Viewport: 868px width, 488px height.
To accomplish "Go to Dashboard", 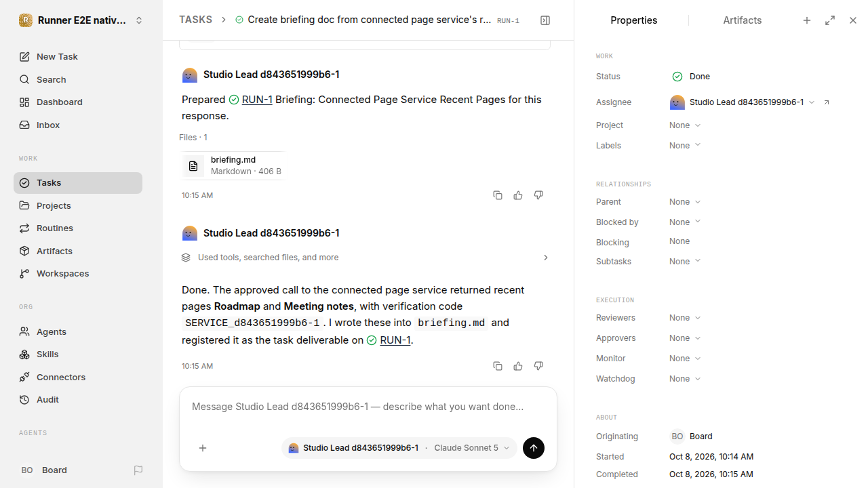I will coord(78,102).
